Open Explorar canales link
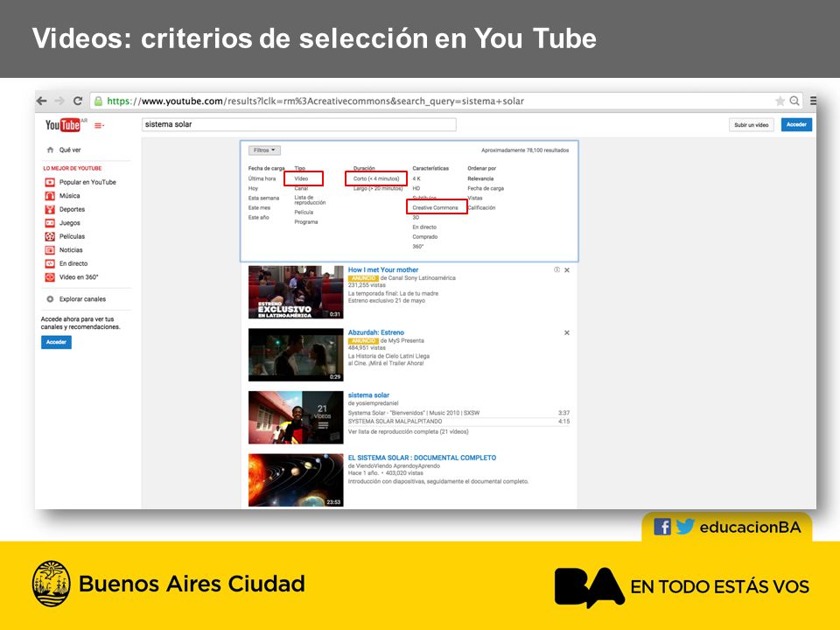Screen dimensions: 840x630 click(x=82, y=299)
